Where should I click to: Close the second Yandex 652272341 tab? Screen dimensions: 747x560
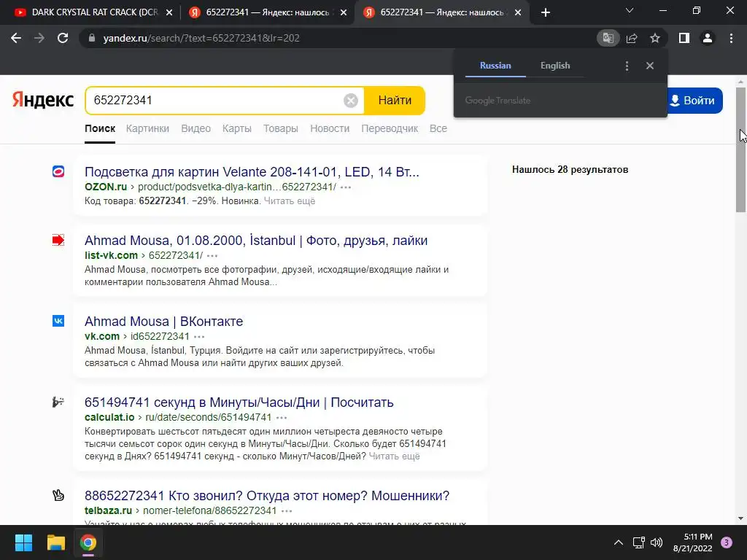[344, 13]
